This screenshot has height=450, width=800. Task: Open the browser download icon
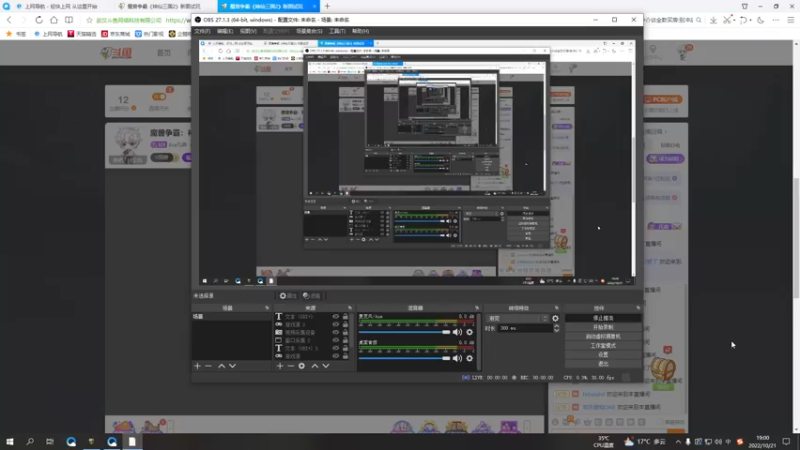pyautogui.click(x=713, y=20)
